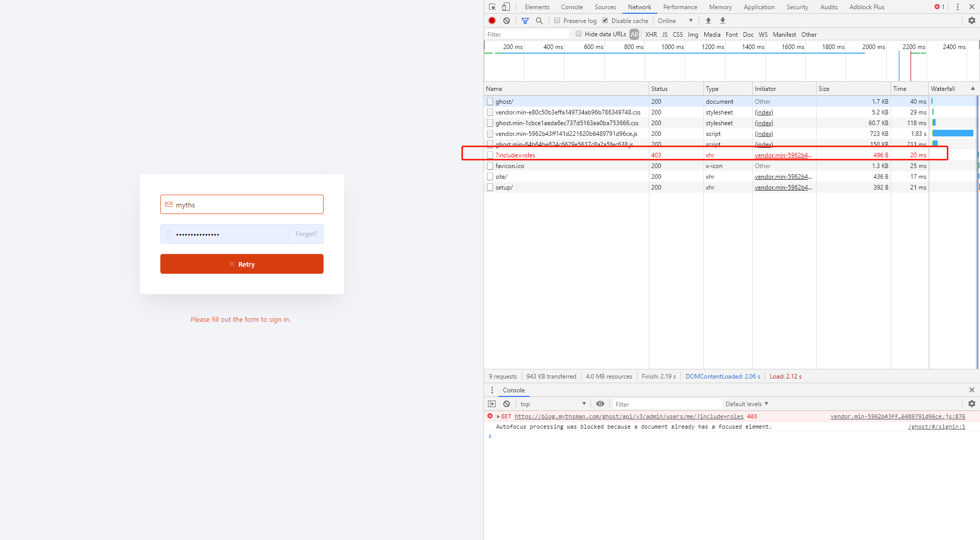
Task: Stop recording network log
Action: [492, 20]
